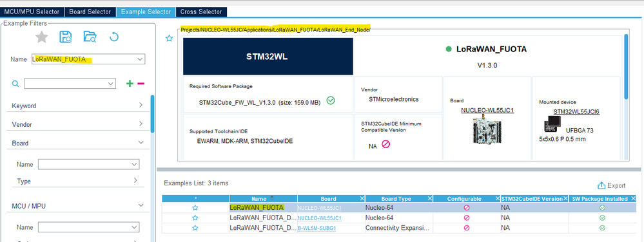Viewport: 644px width, 242px height.
Task: Click Nucleo-64 in the first table row
Action: point(379,208)
